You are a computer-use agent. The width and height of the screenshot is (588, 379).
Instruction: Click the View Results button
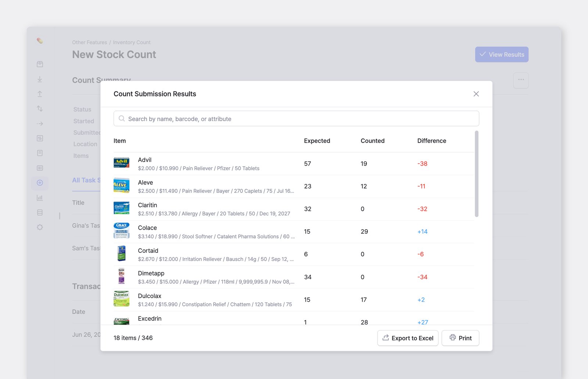(502, 54)
